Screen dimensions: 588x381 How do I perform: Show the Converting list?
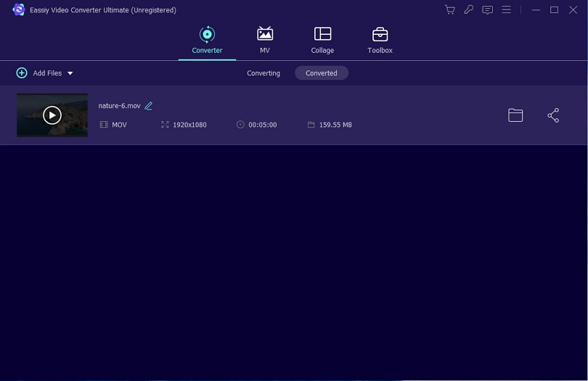tap(264, 73)
